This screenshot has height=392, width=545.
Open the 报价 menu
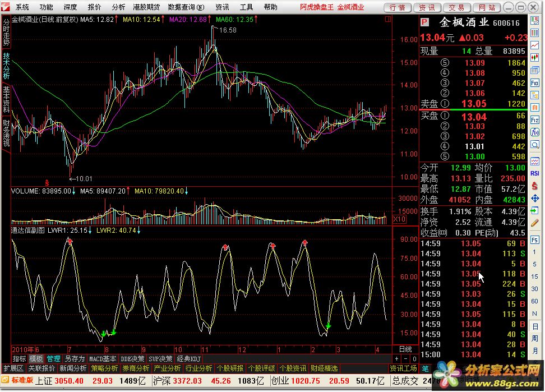coord(94,7)
